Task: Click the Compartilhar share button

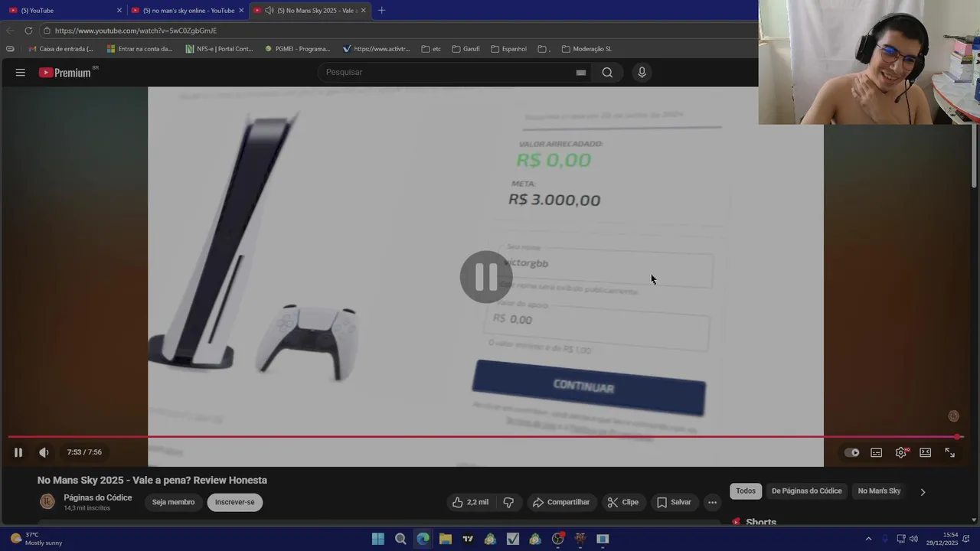Action: coord(561,502)
